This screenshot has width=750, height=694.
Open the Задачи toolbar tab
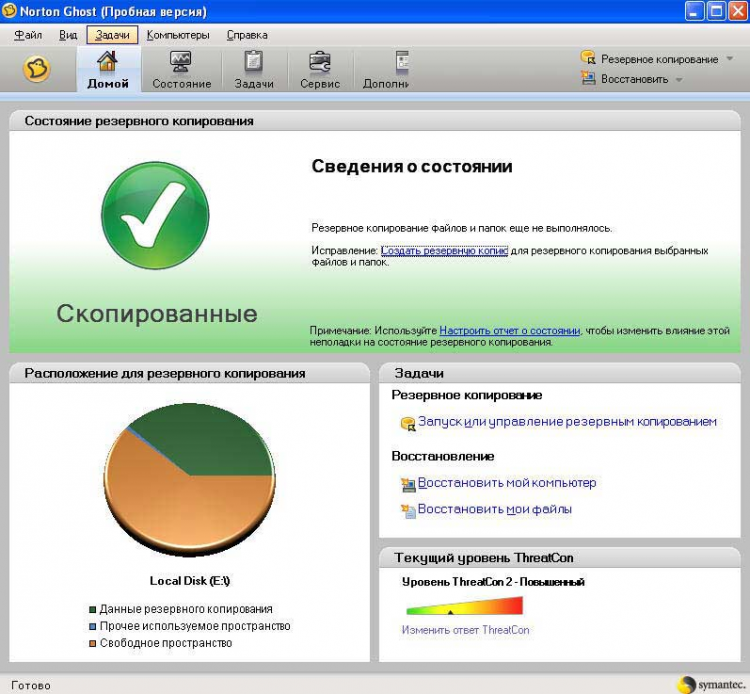(254, 70)
